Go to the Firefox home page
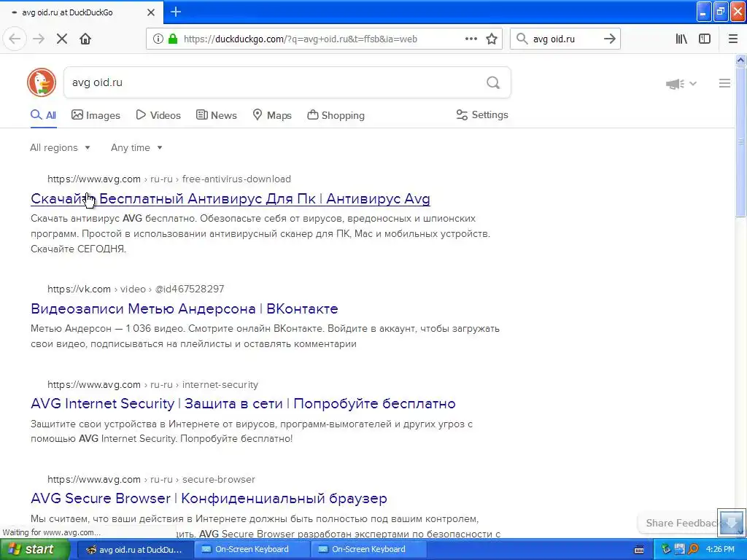Screen dimensions: 747x560 point(85,39)
